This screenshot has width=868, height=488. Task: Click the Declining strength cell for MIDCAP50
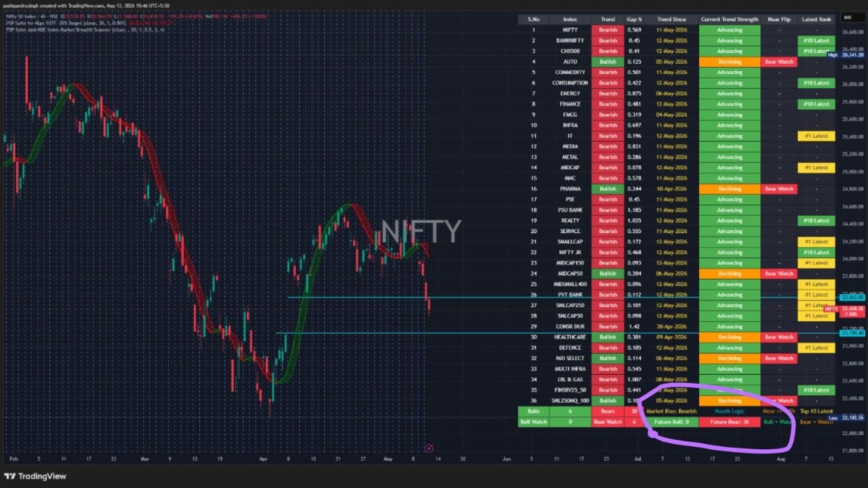730,274
